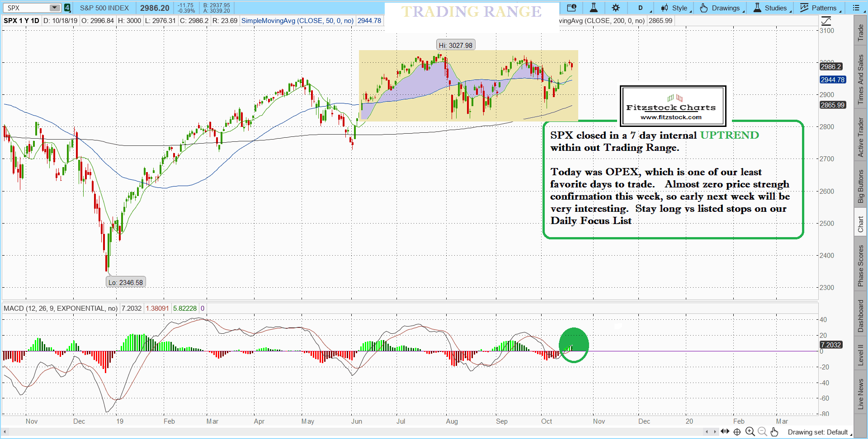Open the Style menu
This screenshot has height=439, width=868.
(676, 8)
